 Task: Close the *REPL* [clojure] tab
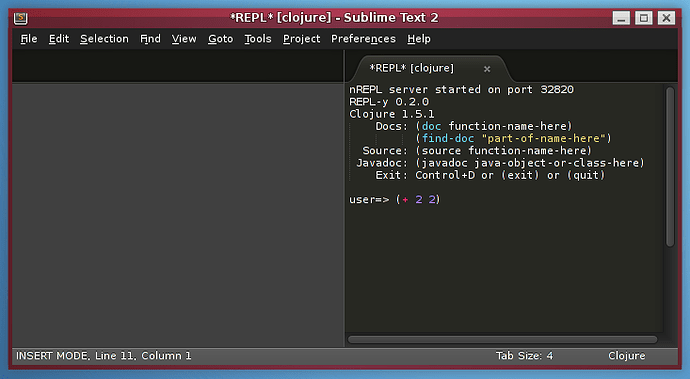487,69
